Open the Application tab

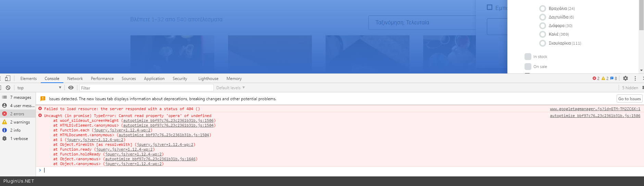[154, 79]
